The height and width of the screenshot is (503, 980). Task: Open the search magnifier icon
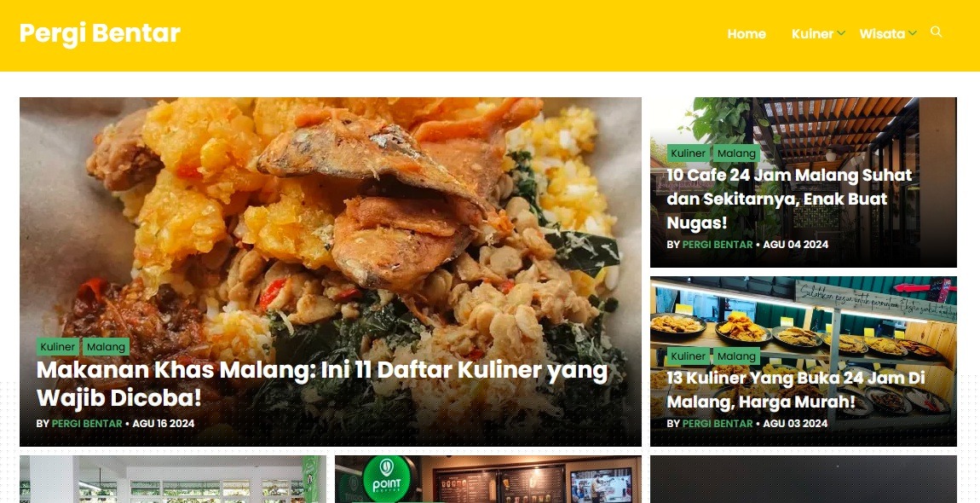coord(936,32)
